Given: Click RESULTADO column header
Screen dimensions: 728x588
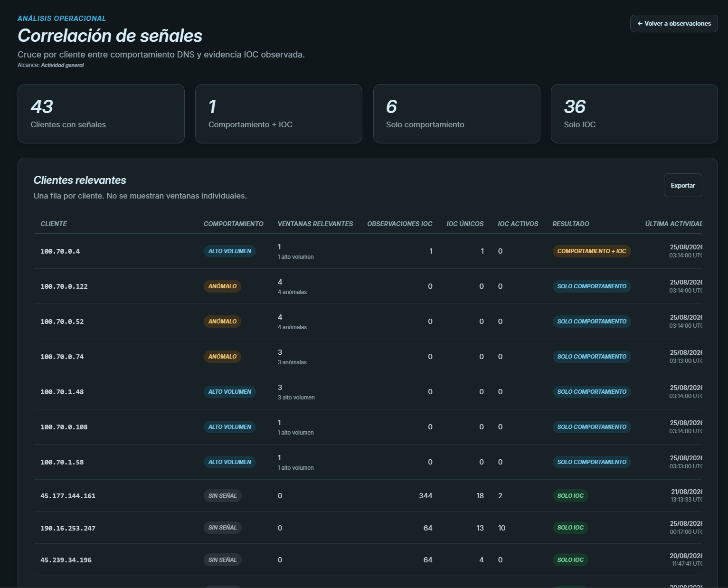Looking at the screenshot, I should click(x=571, y=224).
